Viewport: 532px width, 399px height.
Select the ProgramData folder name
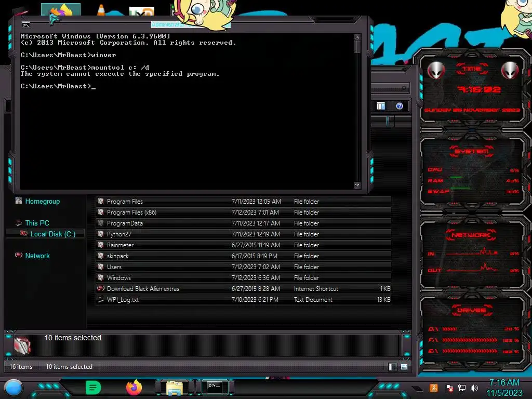tap(125, 223)
